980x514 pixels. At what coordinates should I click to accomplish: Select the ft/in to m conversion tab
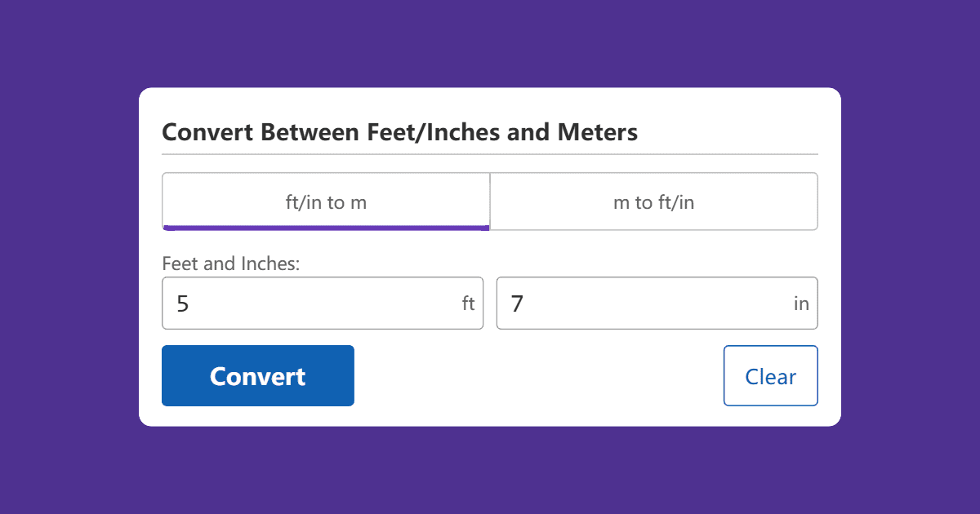coord(325,202)
